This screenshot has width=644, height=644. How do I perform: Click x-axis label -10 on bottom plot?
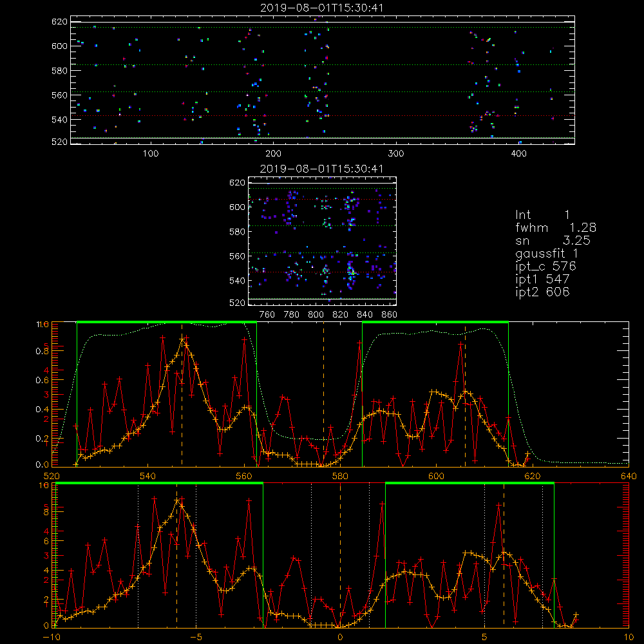[52, 637]
